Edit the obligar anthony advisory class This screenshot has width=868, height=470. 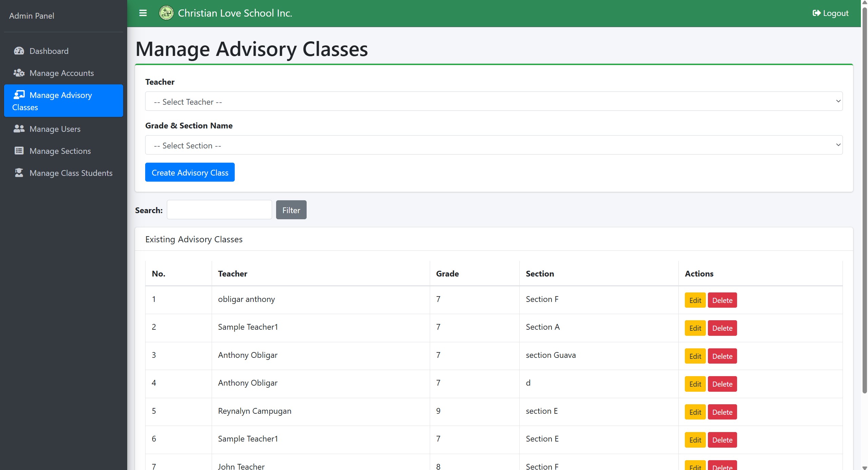point(695,300)
